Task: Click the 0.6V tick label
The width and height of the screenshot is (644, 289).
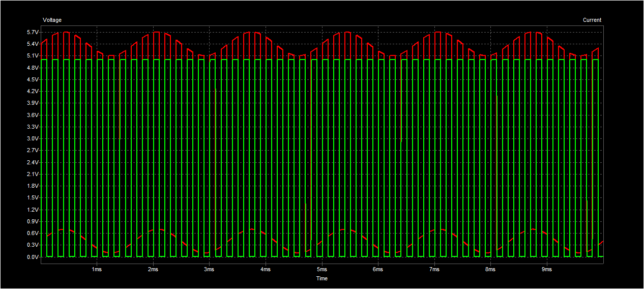Action: 33,234
